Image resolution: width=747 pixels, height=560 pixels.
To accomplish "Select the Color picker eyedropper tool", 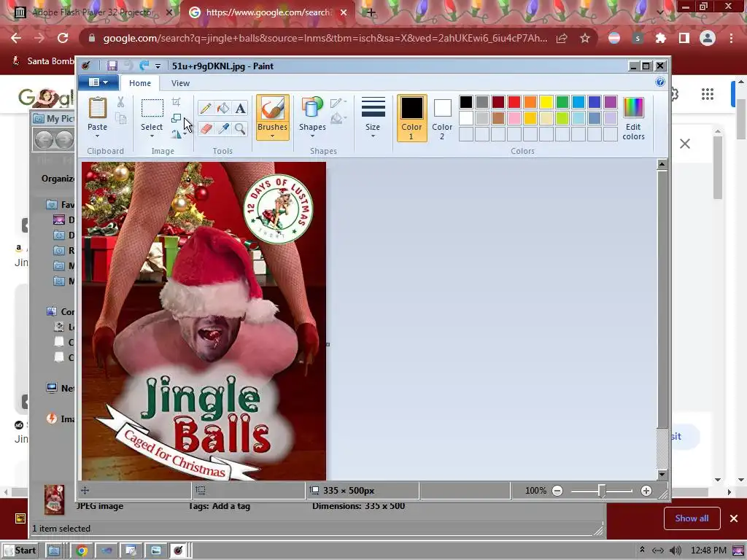I will pyautogui.click(x=223, y=128).
